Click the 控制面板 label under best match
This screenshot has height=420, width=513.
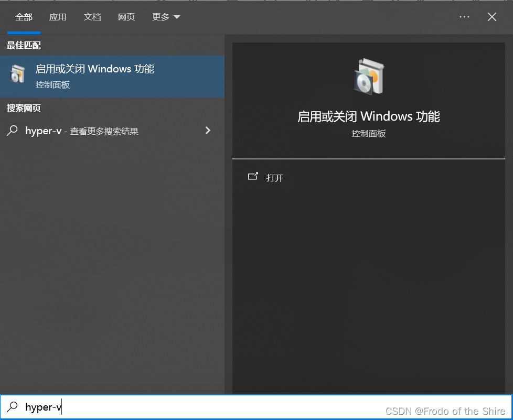52,85
